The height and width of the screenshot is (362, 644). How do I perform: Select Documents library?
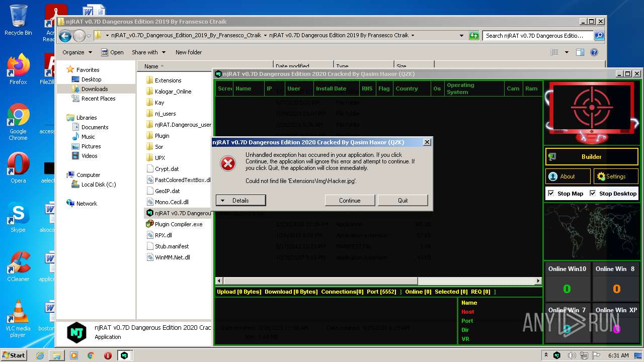(95, 127)
